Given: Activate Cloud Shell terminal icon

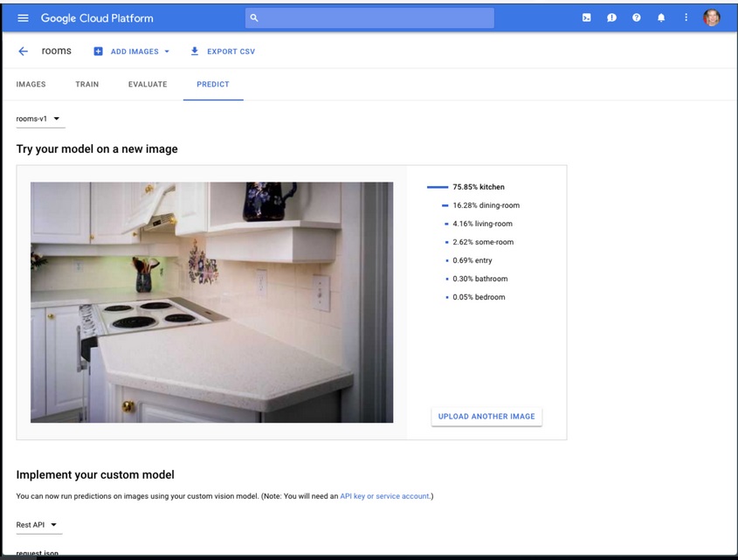Looking at the screenshot, I should (587, 17).
